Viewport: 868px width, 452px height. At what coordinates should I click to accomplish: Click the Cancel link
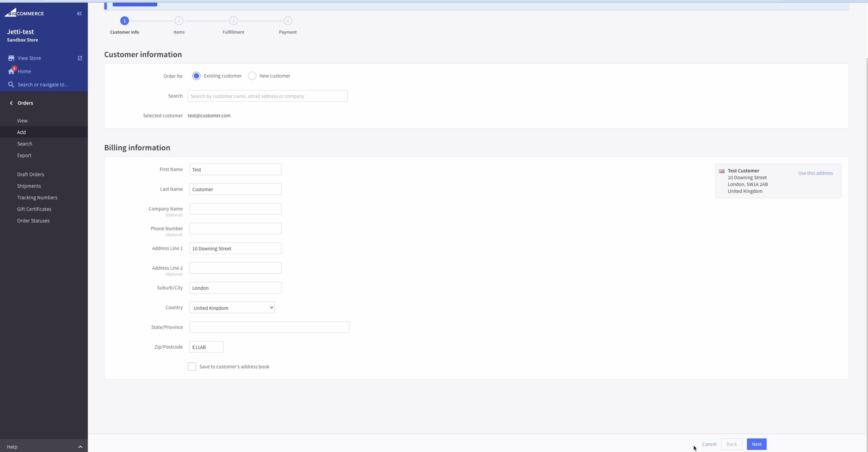tap(709, 444)
